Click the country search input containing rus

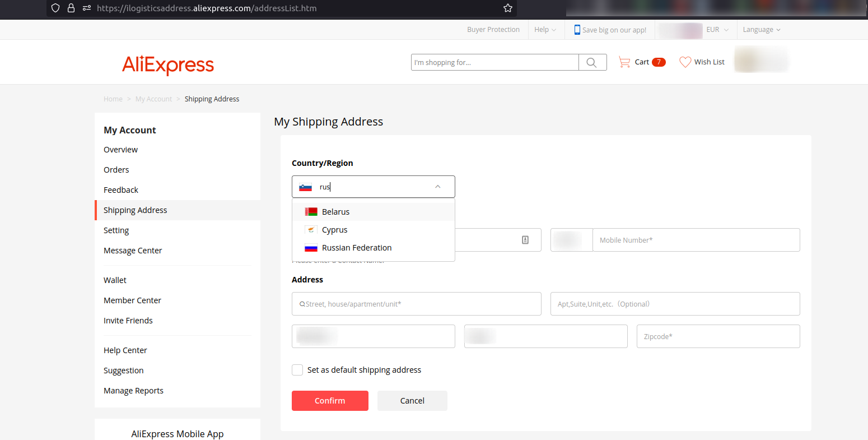[372, 187]
